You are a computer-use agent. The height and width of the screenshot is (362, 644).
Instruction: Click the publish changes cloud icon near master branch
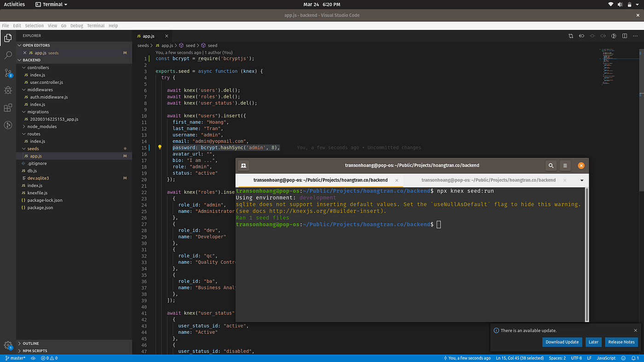[x=32, y=358]
